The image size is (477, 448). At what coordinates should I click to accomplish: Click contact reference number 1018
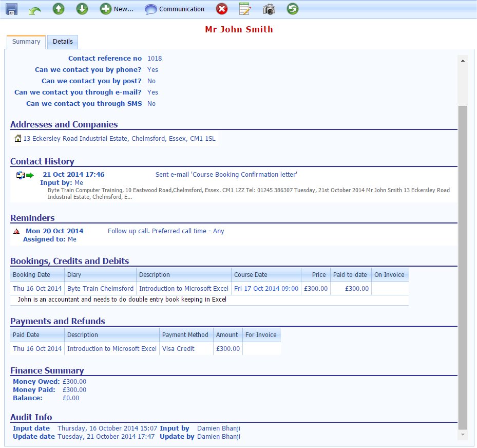pyautogui.click(x=155, y=59)
